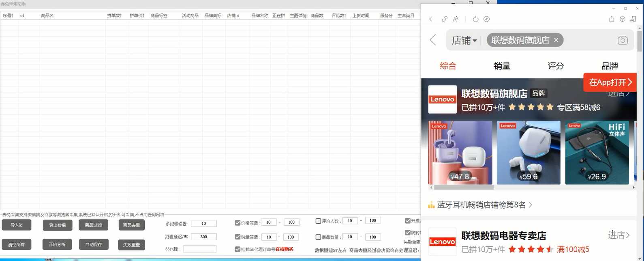Screen dimensions: 644x261
Task: Click the 店铺id column header
Action: pyautogui.click(x=233, y=15)
